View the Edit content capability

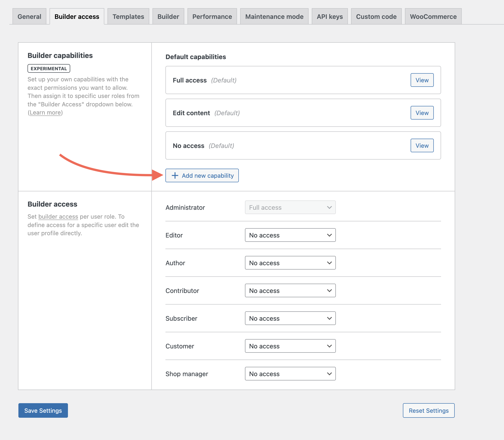pyautogui.click(x=422, y=113)
